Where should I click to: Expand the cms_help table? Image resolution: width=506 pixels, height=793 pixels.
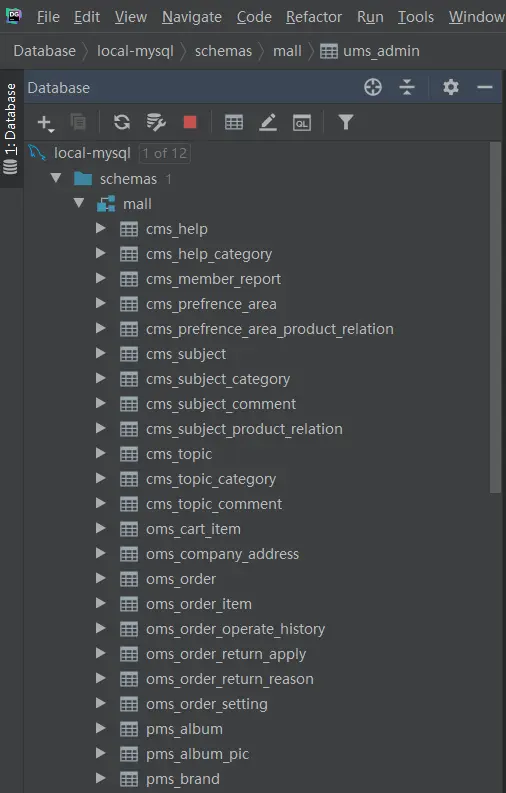tap(101, 229)
